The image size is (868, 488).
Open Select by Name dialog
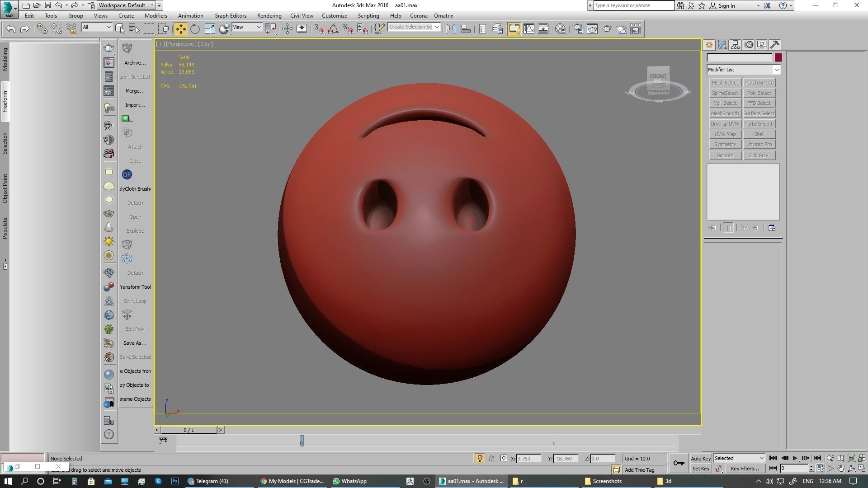[135, 29]
